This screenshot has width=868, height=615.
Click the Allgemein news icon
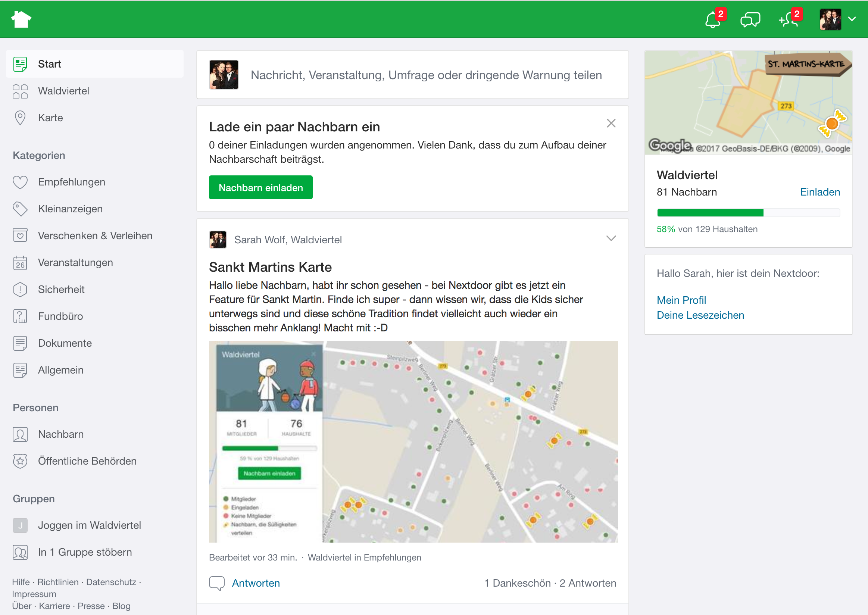[x=20, y=370]
